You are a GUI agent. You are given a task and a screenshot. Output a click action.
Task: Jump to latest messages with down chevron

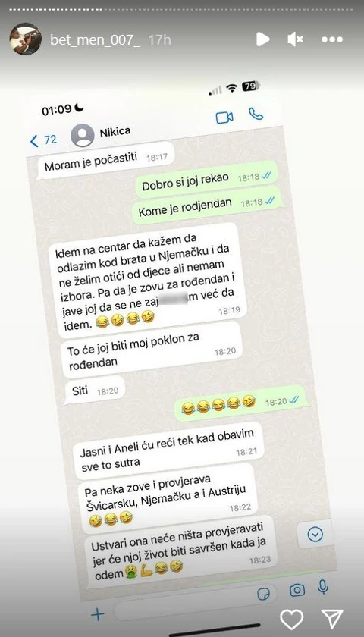tap(315, 534)
